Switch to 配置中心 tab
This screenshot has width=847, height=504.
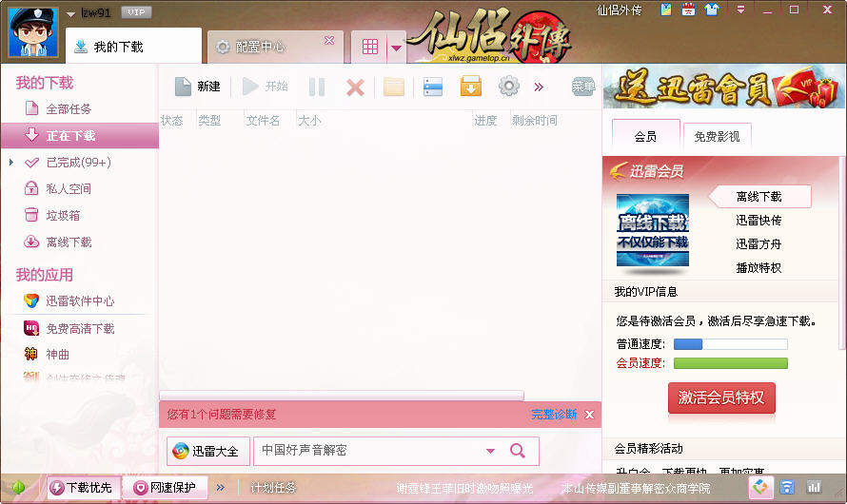click(x=275, y=48)
